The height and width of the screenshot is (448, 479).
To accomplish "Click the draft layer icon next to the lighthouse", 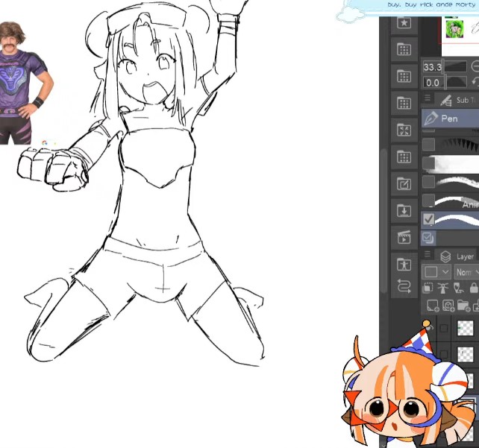I will pyautogui.click(x=458, y=288).
